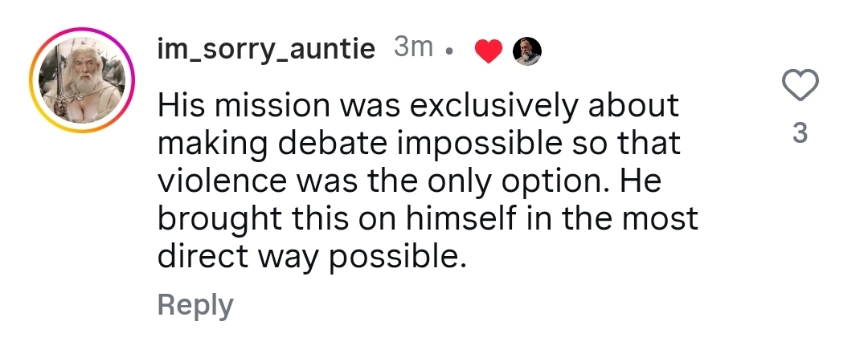The image size is (868, 354).
Task: View the 3 likes count
Action: click(x=799, y=133)
